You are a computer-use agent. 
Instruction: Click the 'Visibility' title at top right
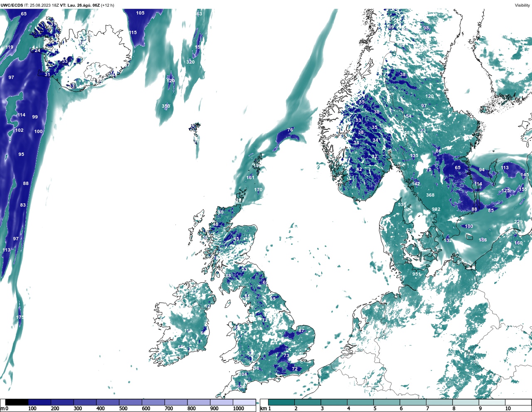coord(522,5)
